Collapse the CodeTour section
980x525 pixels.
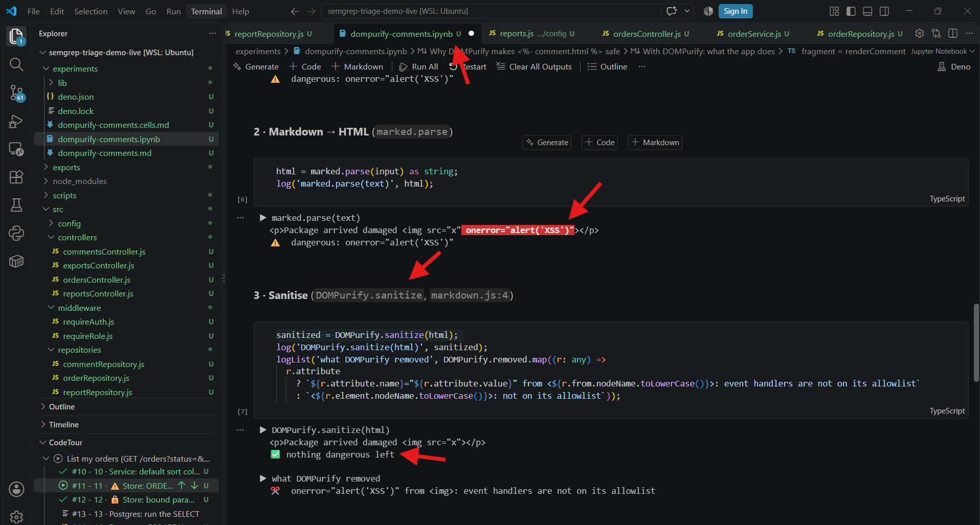[65, 443]
